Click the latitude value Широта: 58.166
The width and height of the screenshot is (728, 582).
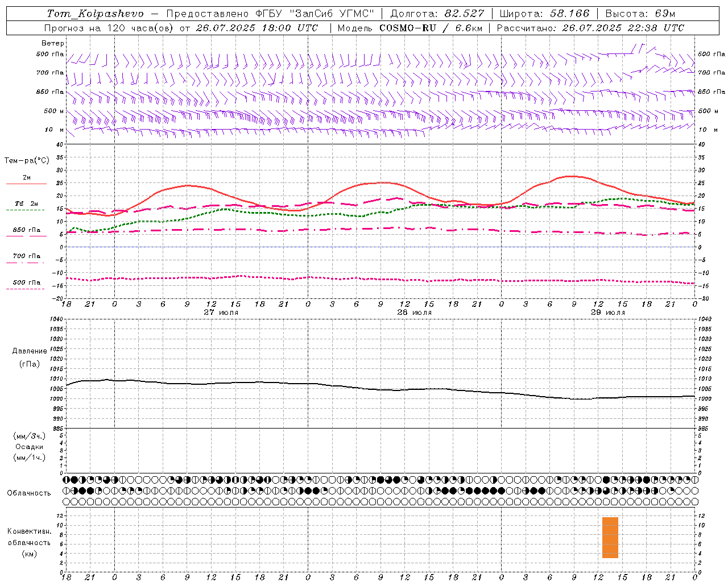click(x=545, y=14)
